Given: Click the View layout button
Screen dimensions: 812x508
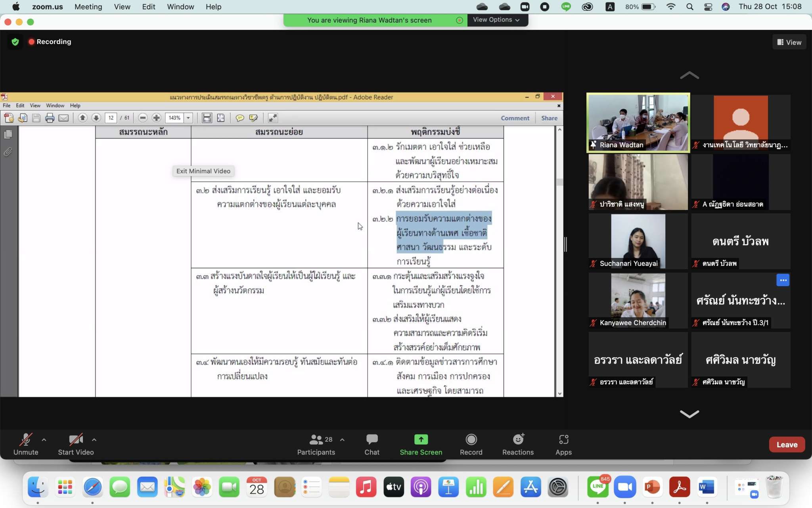Looking at the screenshot, I should pos(789,42).
